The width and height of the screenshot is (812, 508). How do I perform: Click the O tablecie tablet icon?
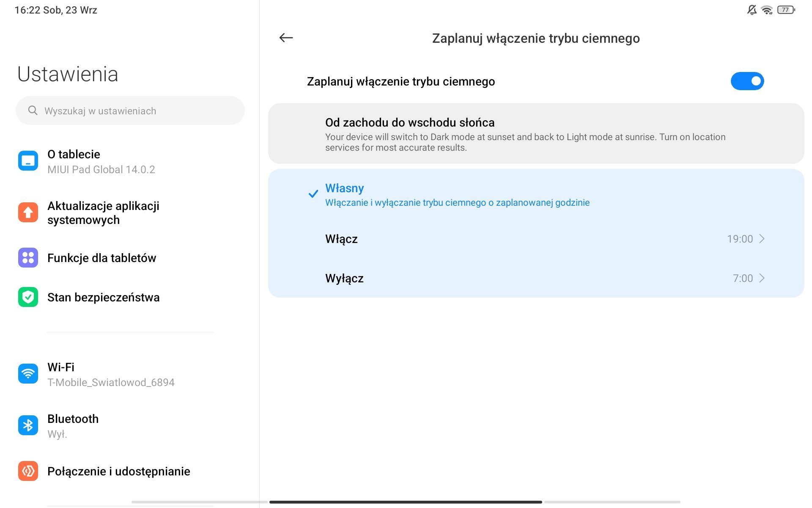pos(28,161)
